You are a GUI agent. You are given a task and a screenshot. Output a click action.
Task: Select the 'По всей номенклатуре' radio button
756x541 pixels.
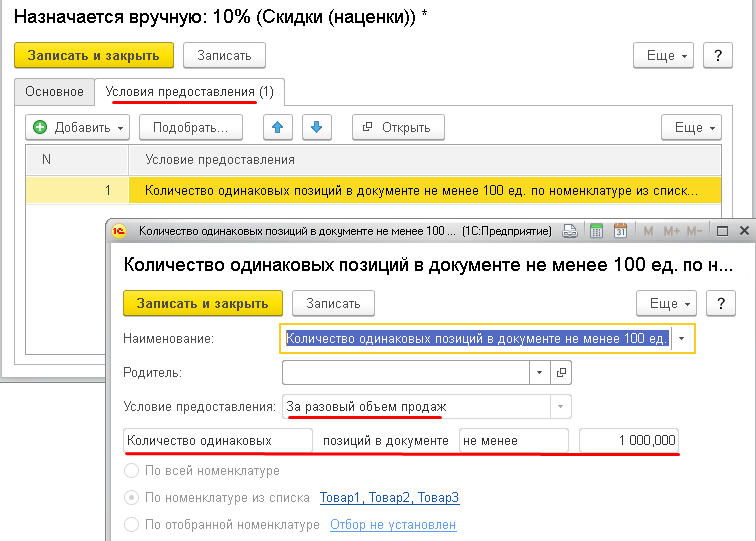click(130, 471)
